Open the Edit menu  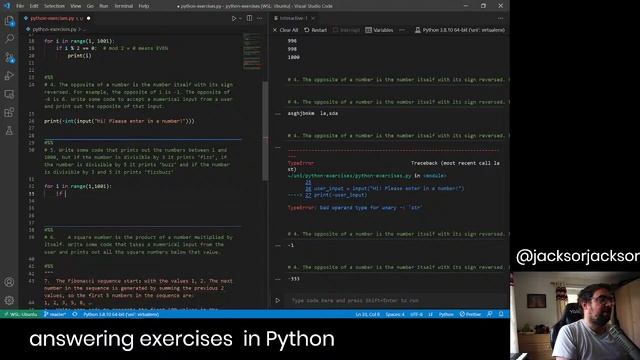(x=34, y=6)
